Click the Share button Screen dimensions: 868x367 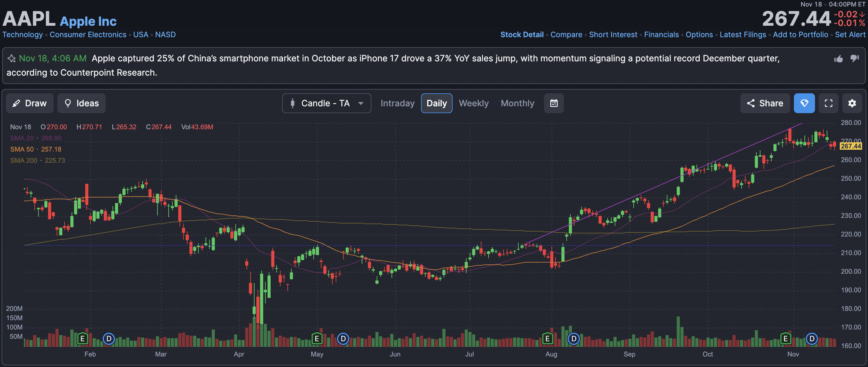click(764, 103)
